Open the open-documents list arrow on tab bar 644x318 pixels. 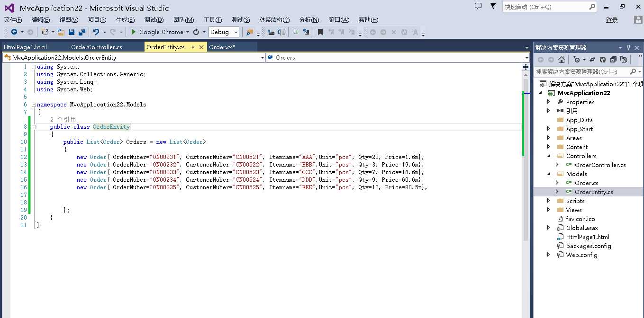[x=527, y=47]
